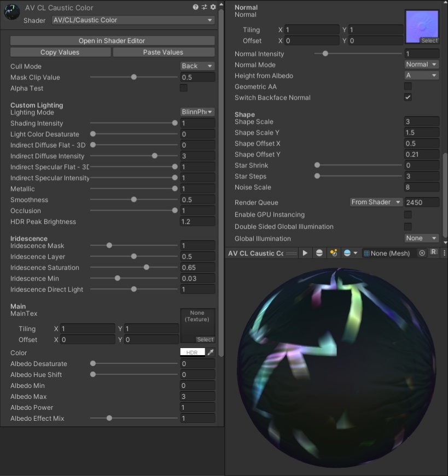Play the material preview animation
This screenshot has width=448, height=476.
tap(305, 253)
